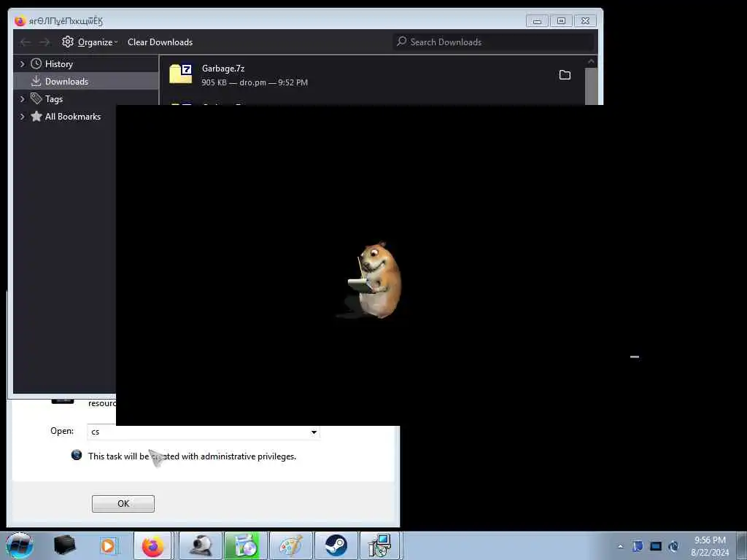This screenshot has width=747, height=560.
Task: Focus the Search Downloads field
Action: [x=494, y=42]
